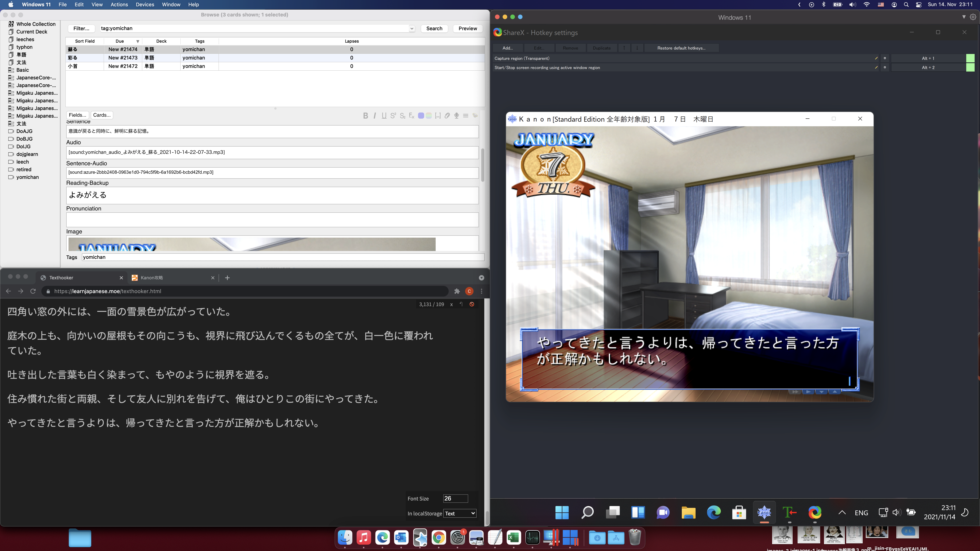Click the Search button in Anki browser
The height and width of the screenshot is (551, 980).
coord(434,29)
